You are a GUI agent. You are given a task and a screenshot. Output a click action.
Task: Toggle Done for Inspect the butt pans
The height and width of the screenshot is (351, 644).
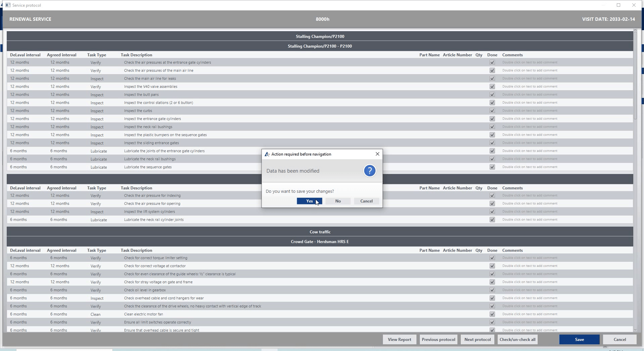point(492,95)
